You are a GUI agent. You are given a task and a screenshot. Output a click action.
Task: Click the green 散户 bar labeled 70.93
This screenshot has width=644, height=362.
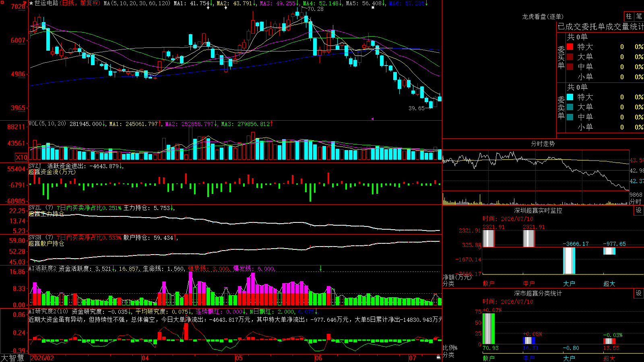[x=489, y=329]
